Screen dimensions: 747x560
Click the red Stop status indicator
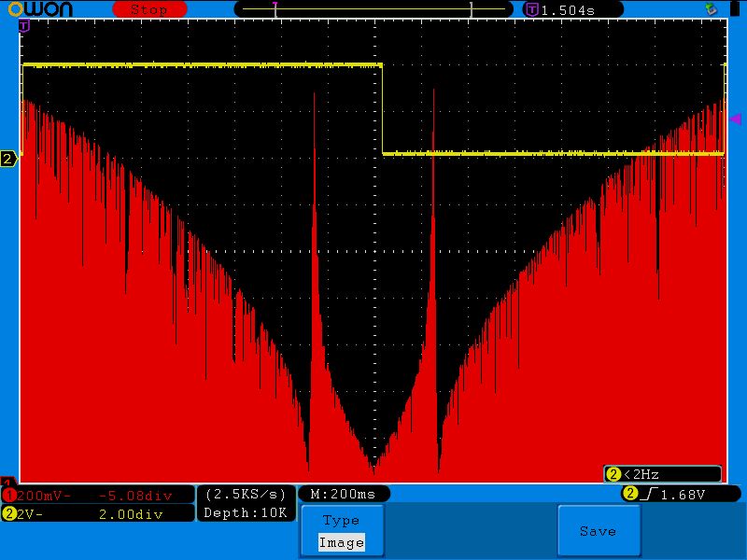(x=149, y=9)
